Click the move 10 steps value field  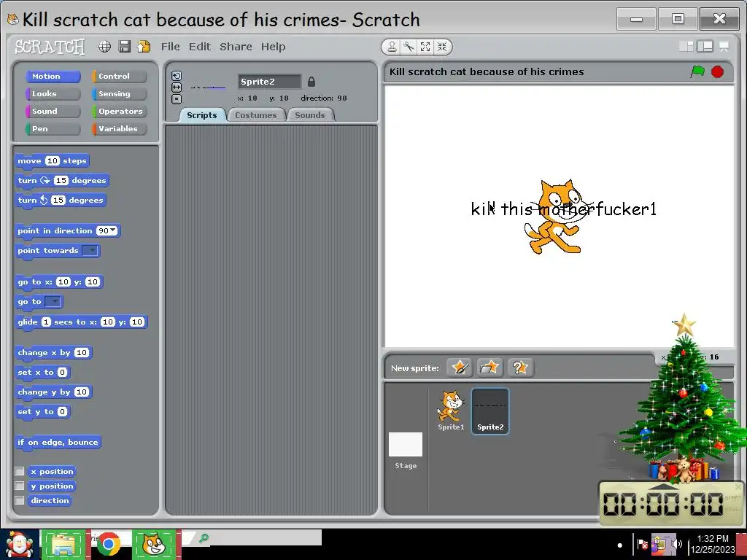pyautogui.click(x=52, y=161)
